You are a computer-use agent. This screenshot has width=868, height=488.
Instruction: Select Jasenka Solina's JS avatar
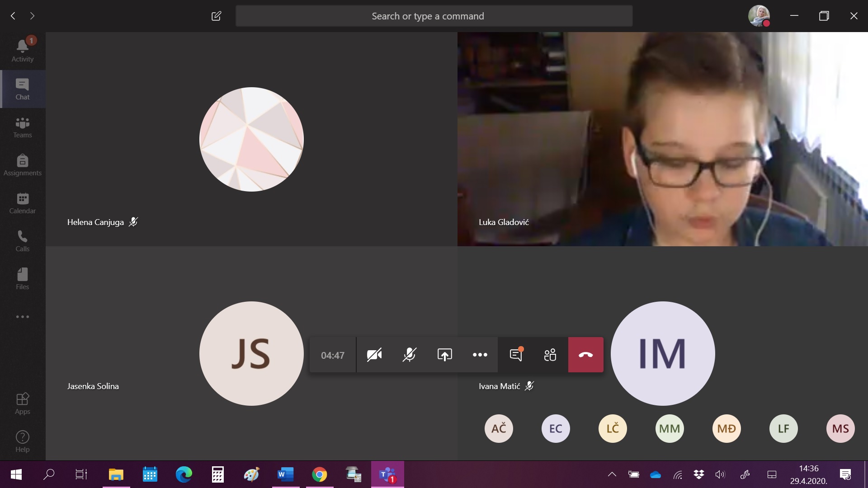click(x=251, y=353)
